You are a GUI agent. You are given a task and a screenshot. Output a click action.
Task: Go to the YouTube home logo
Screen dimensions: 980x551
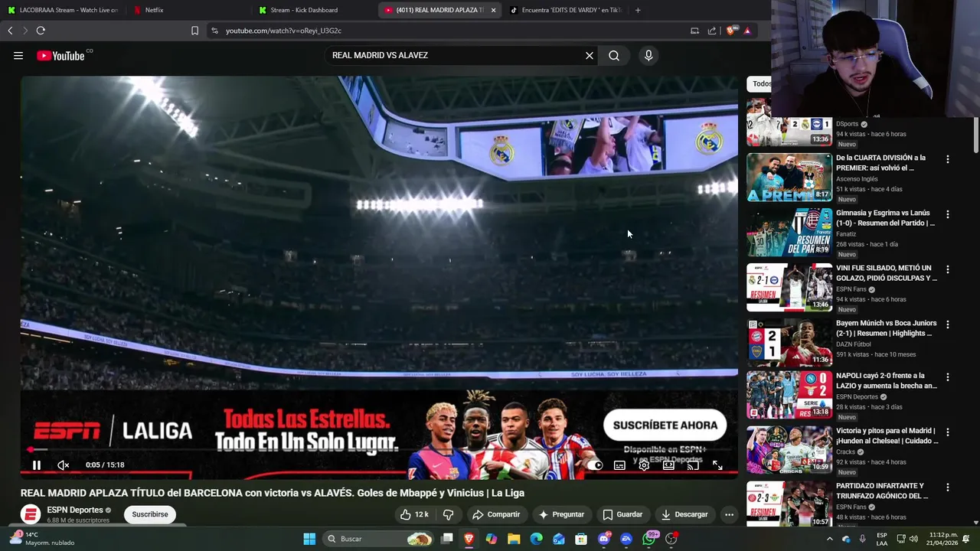[x=60, y=55]
